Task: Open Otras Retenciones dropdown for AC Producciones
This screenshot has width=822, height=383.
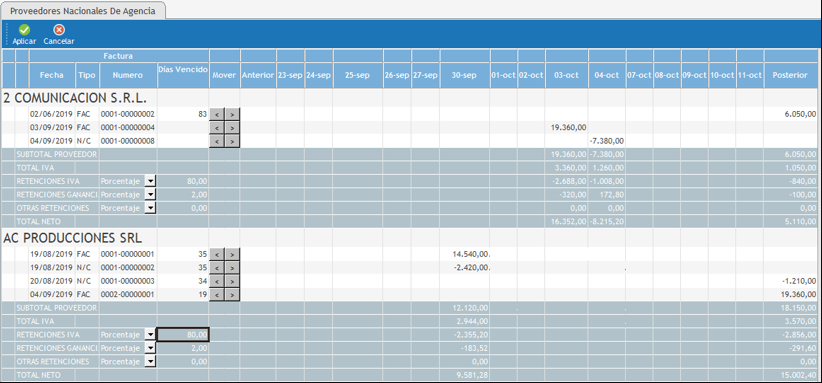Action: (x=150, y=362)
